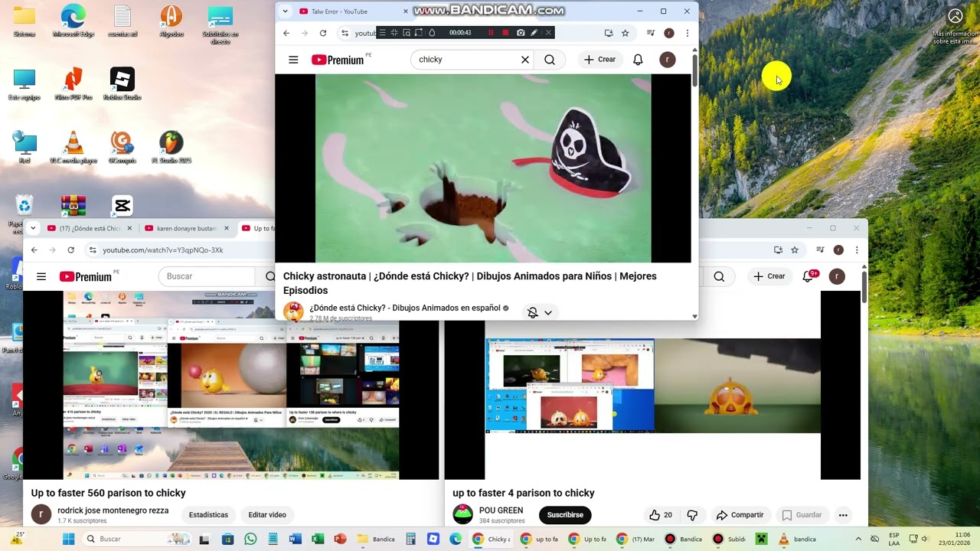Click 'Up to faster 560 parison to chicky' video player
Viewport: 980px width, 551px height.
[x=231, y=386]
